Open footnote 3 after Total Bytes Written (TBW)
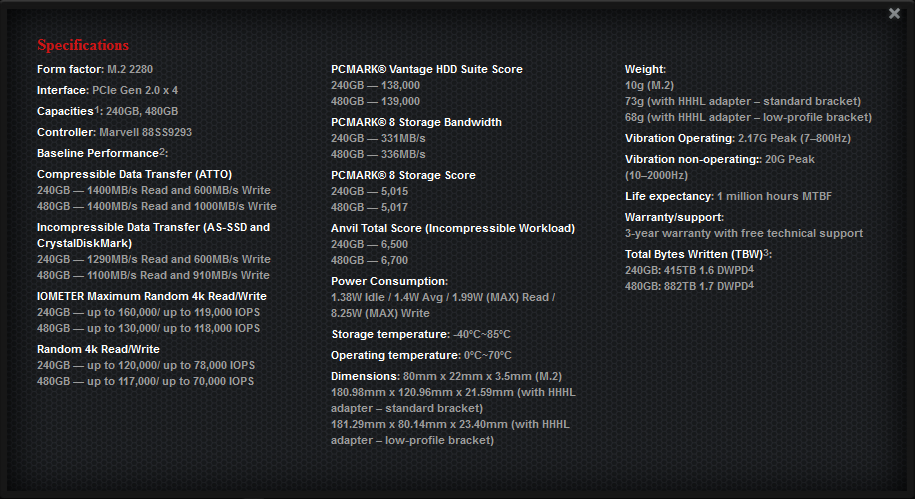Image resolution: width=915 pixels, height=499 pixels. pyautogui.click(x=766, y=252)
